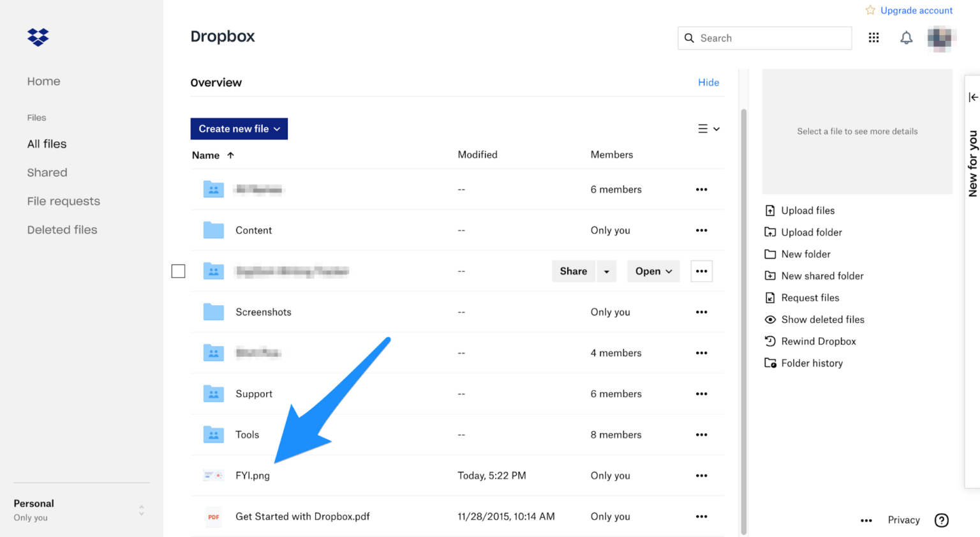Viewport: 980px width, 537px height.
Task: Open the Content folder icon
Action: pyautogui.click(x=214, y=230)
